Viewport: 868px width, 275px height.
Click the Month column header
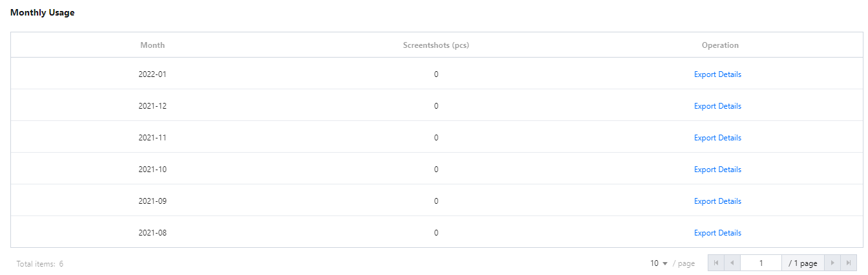[x=153, y=45]
